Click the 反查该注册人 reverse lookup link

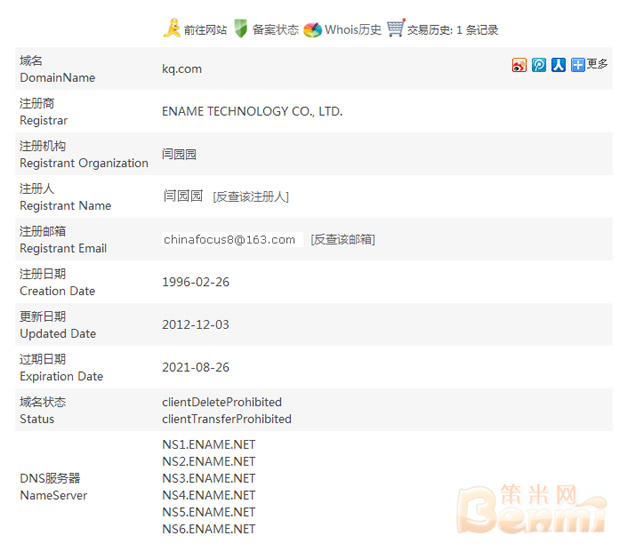(x=251, y=197)
